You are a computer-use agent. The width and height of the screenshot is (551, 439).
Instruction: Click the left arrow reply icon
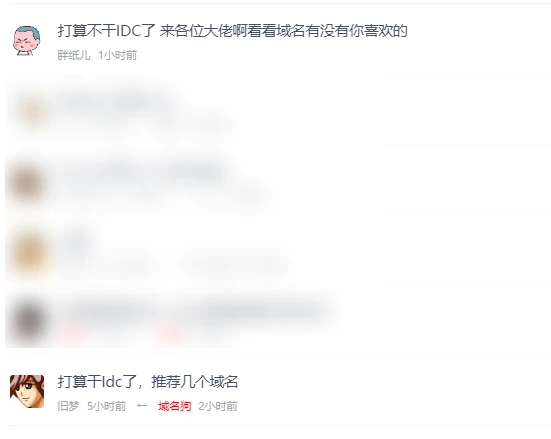tap(142, 406)
